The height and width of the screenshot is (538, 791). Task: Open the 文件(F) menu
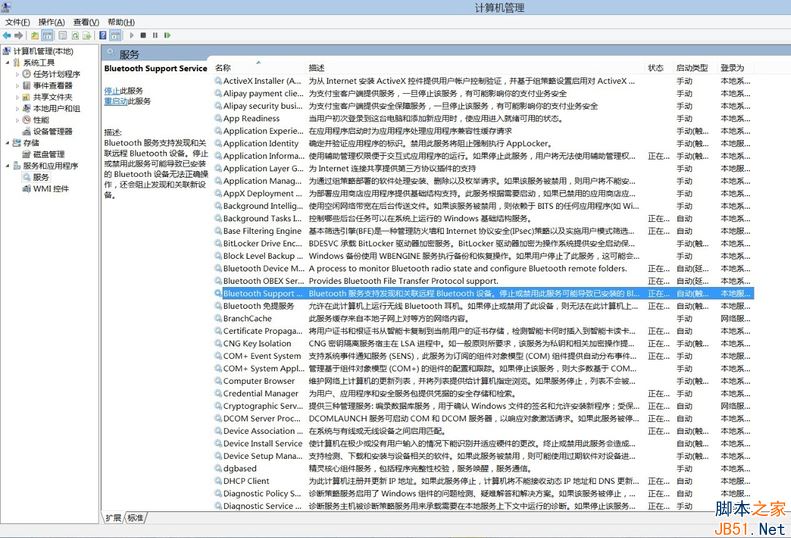[x=18, y=22]
